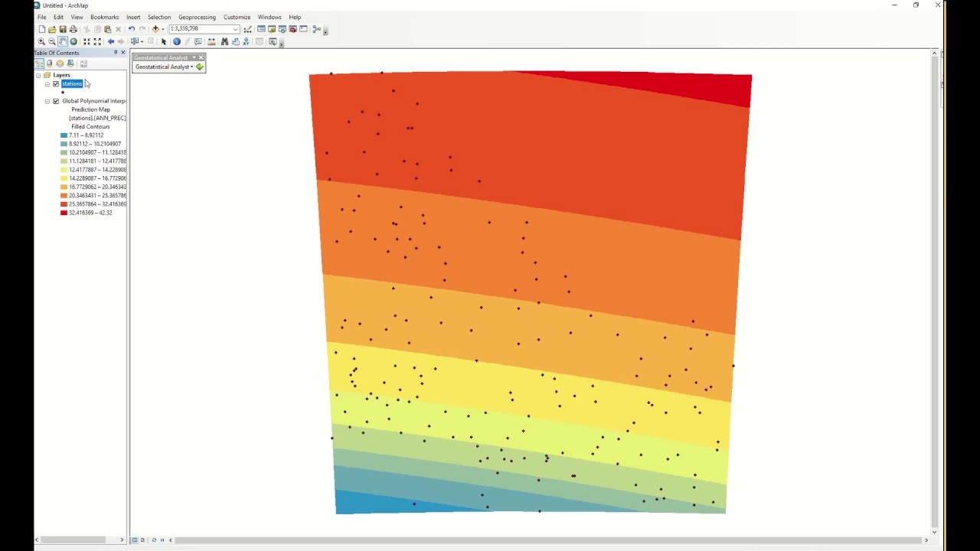Launch the Geostatistical Wizard icon
Screen dimensions: 980x551
200,67
